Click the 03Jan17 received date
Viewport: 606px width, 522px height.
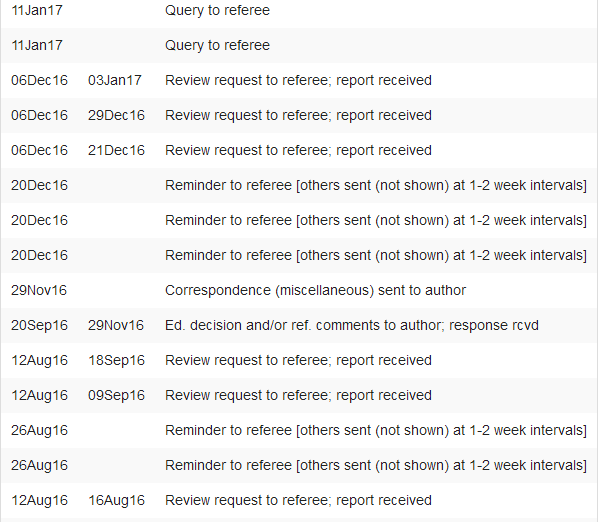(115, 80)
